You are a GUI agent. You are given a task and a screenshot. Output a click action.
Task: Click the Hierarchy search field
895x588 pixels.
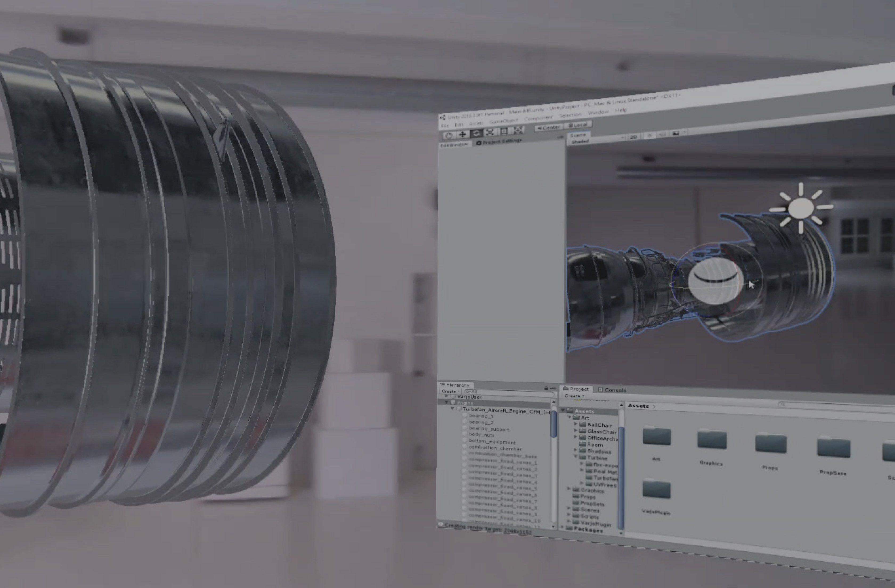click(x=510, y=392)
